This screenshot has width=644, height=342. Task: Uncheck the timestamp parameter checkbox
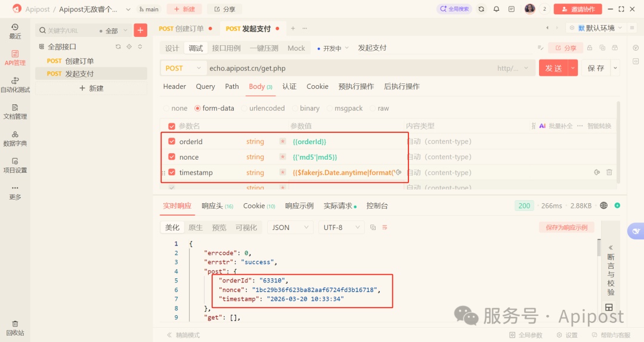coord(172,172)
